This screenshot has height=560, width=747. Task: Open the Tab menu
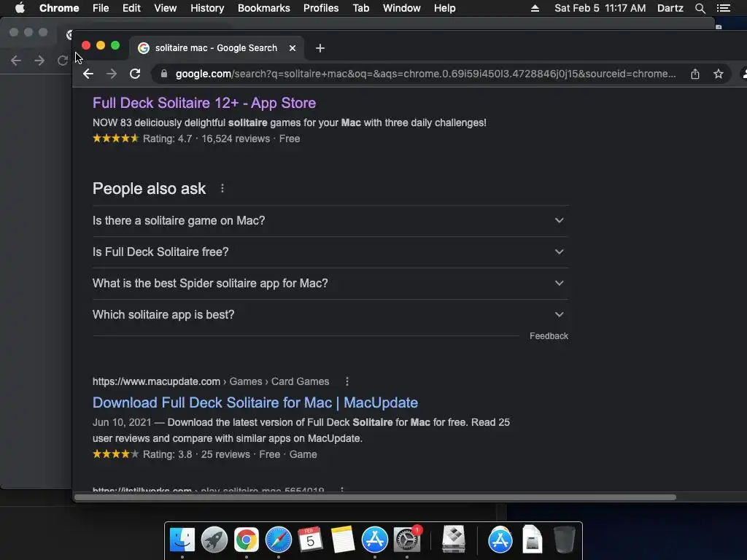[360, 8]
